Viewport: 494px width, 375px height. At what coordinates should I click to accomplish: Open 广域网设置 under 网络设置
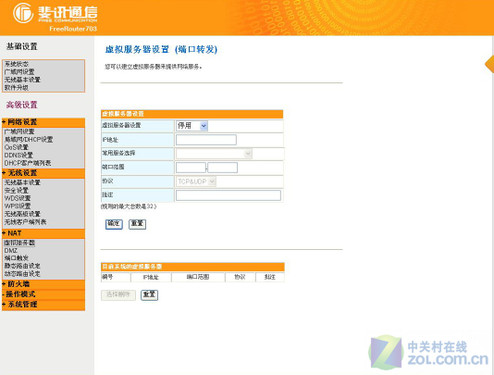[x=19, y=132]
